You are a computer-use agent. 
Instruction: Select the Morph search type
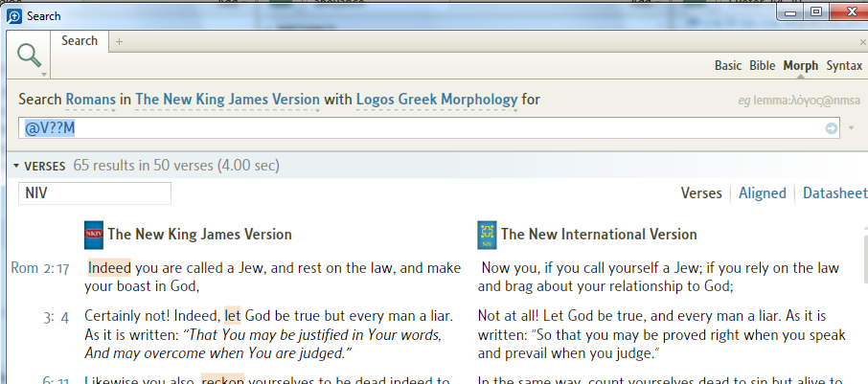(x=801, y=66)
